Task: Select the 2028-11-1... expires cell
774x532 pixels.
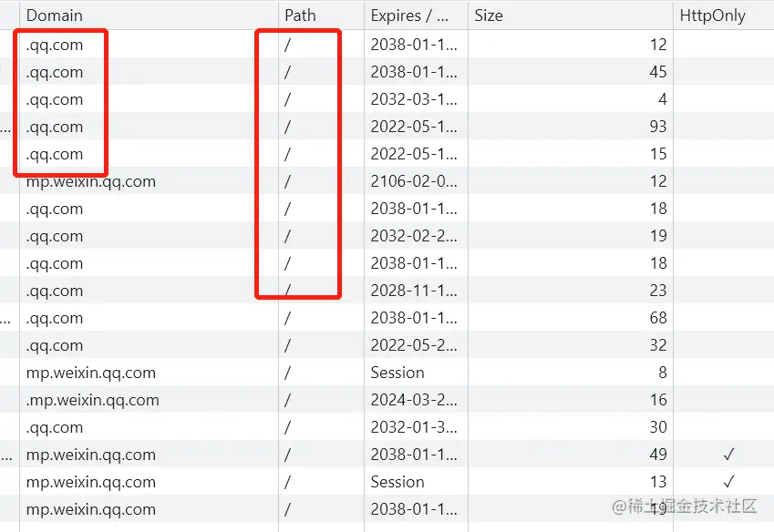Action: tap(414, 291)
